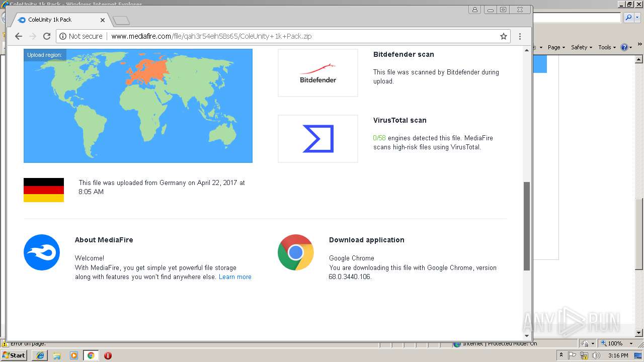Click the Error on page warning icon
Screen dimensions: 644x362
[x=5, y=344]
